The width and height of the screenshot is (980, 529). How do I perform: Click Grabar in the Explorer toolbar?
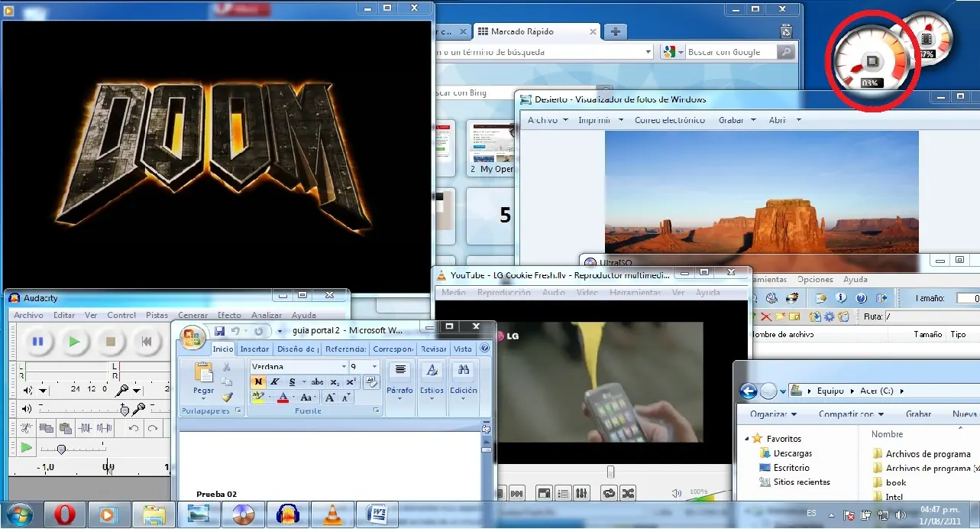(x=918, y=414)
